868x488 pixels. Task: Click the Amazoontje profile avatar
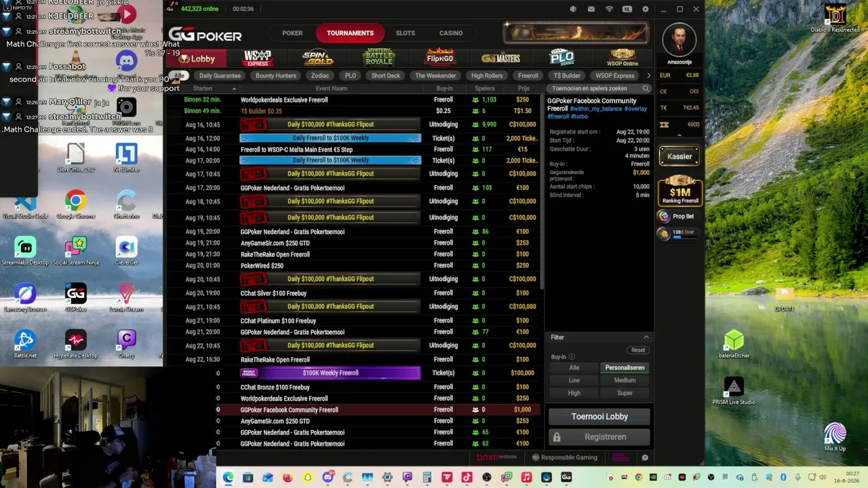pyautogui.click(x=679, y=41)
